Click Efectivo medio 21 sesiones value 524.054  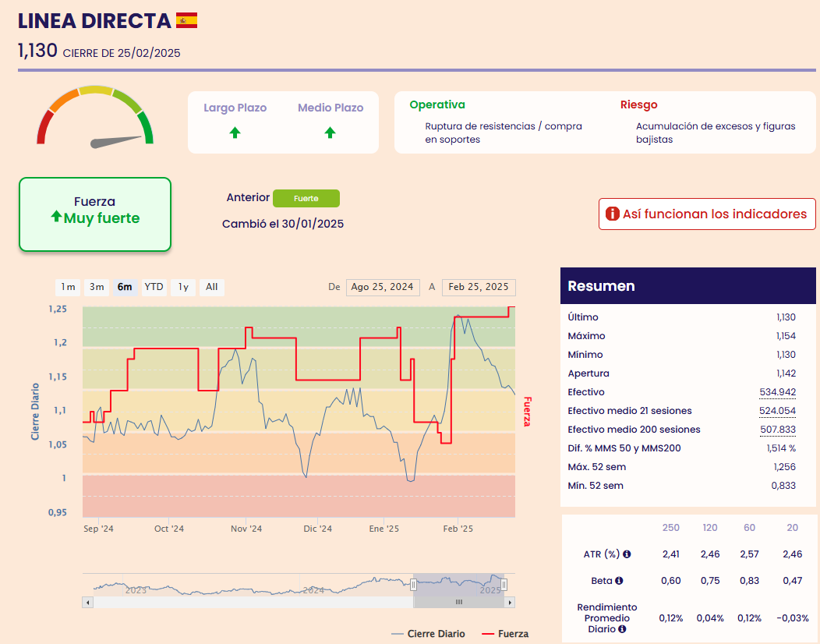coord(778,411)
